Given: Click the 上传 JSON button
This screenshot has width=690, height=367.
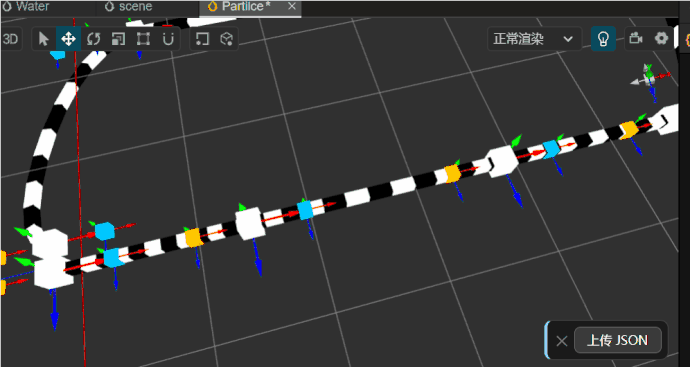Looking at the screenshot, I should (x=617, y=340).
